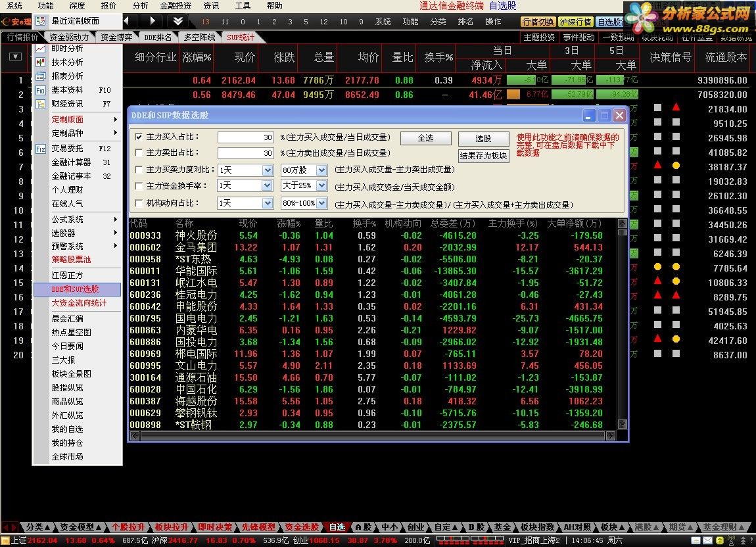
Task: Click results list vertical scrollbar down arrow
Action: (x=622, y=424)
